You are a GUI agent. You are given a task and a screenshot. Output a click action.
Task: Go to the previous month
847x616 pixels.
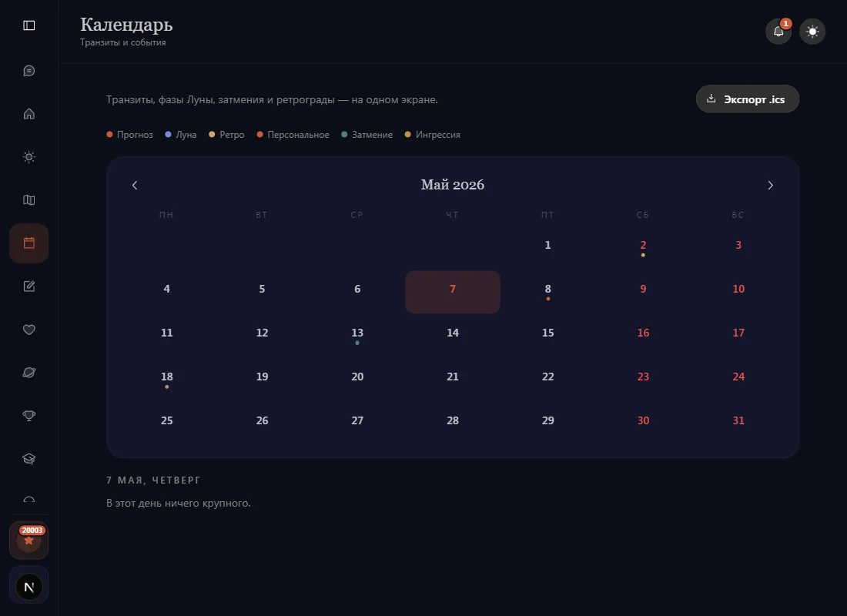tap(135, 186)
